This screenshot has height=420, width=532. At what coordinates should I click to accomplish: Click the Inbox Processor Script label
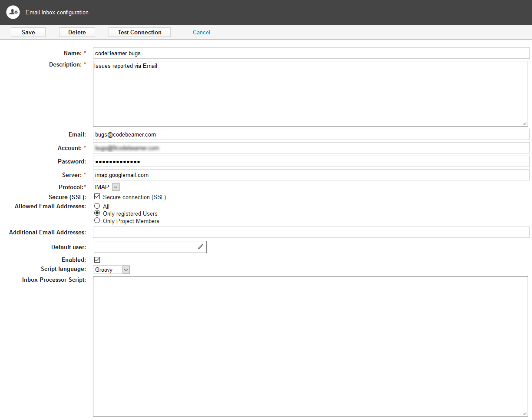54,280
